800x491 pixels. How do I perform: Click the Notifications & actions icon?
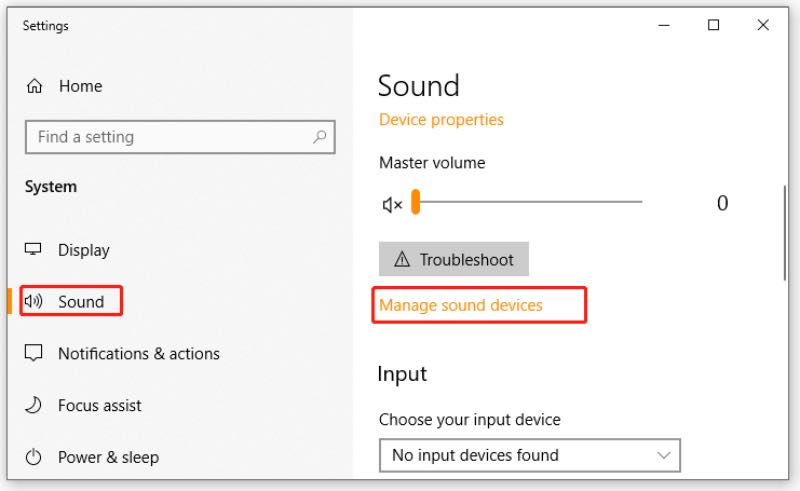pos(34,353)
